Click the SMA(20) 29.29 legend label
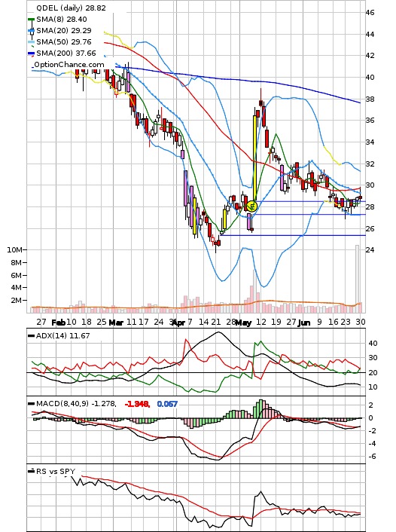The height and width of the screenshot is (532, 396). [x=64, y=31]
